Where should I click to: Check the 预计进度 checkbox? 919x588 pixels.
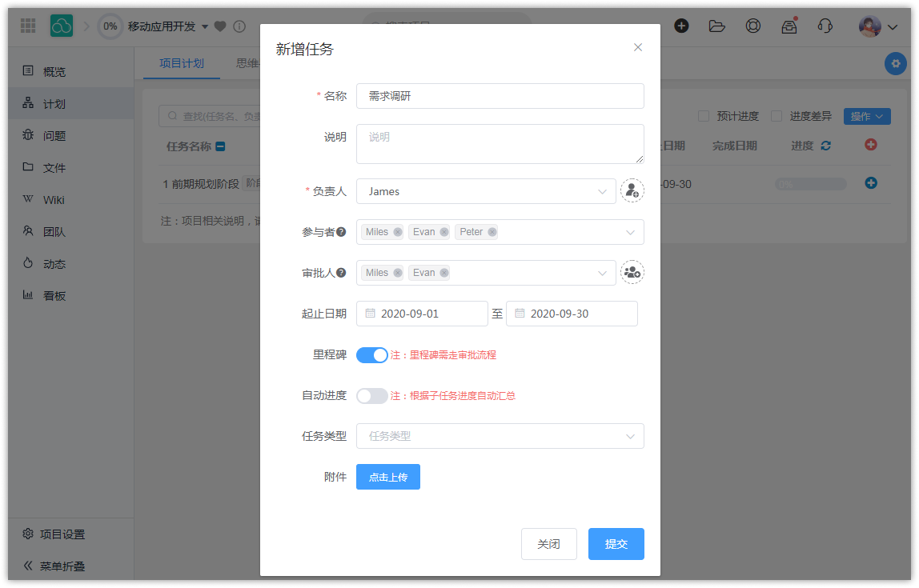click(x=704, y=116)
